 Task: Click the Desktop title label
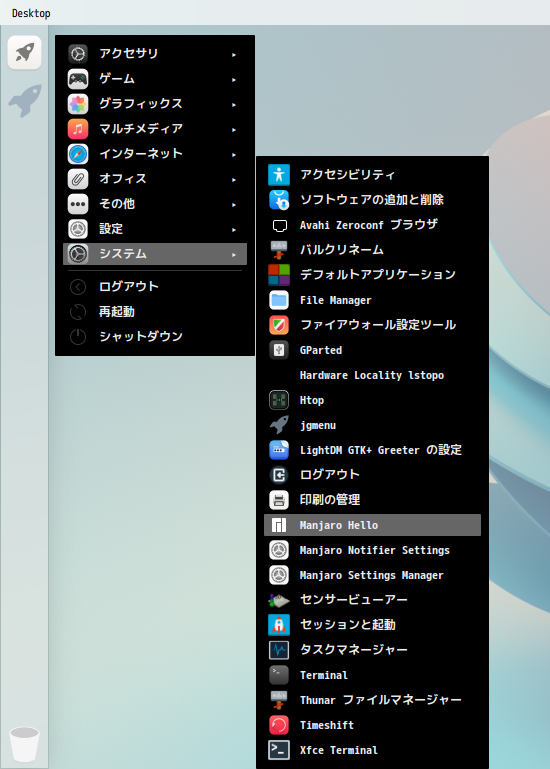[31, 13]
